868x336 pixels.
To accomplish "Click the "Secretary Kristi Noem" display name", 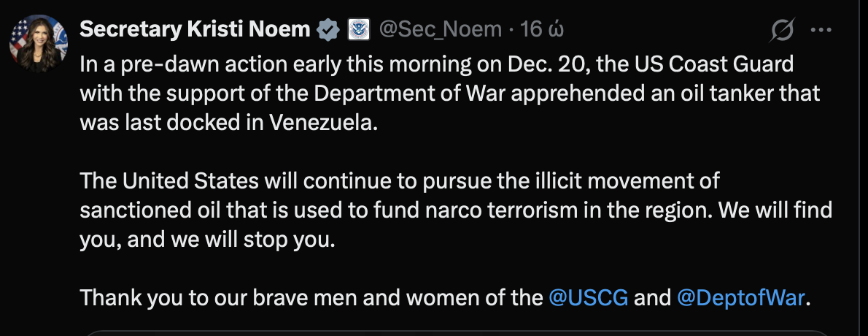I will [x=195, y=30].
